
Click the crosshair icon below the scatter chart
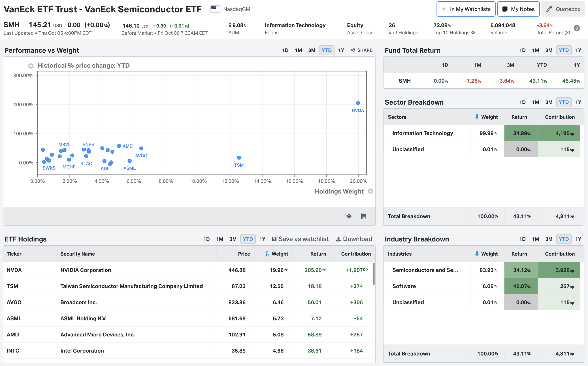(x=349, y=216)
